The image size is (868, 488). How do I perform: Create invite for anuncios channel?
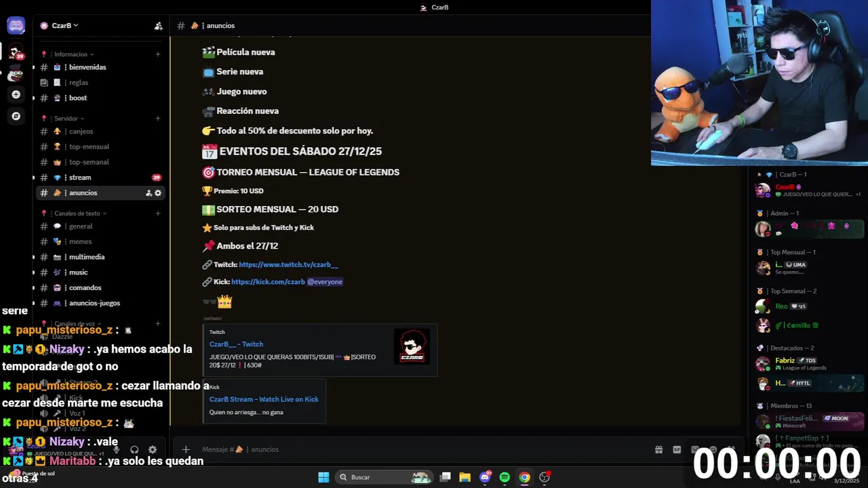tap(149, 193)
